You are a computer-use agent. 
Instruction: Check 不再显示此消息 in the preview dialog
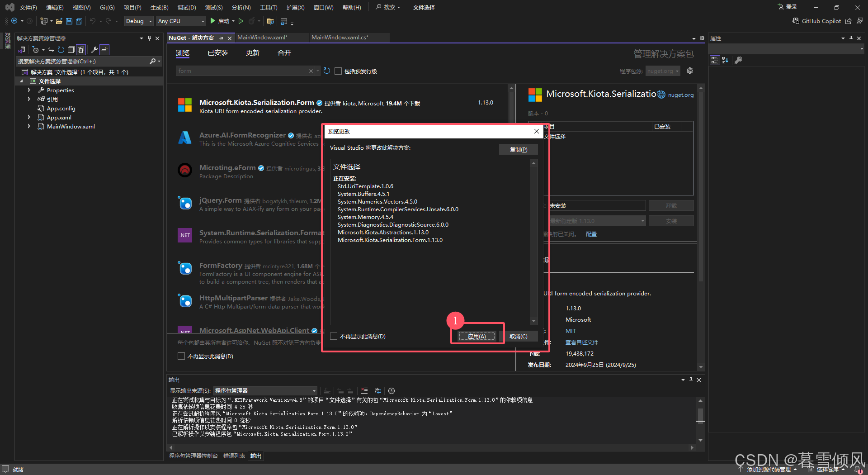pyautogui.click(x=334, y=336)
